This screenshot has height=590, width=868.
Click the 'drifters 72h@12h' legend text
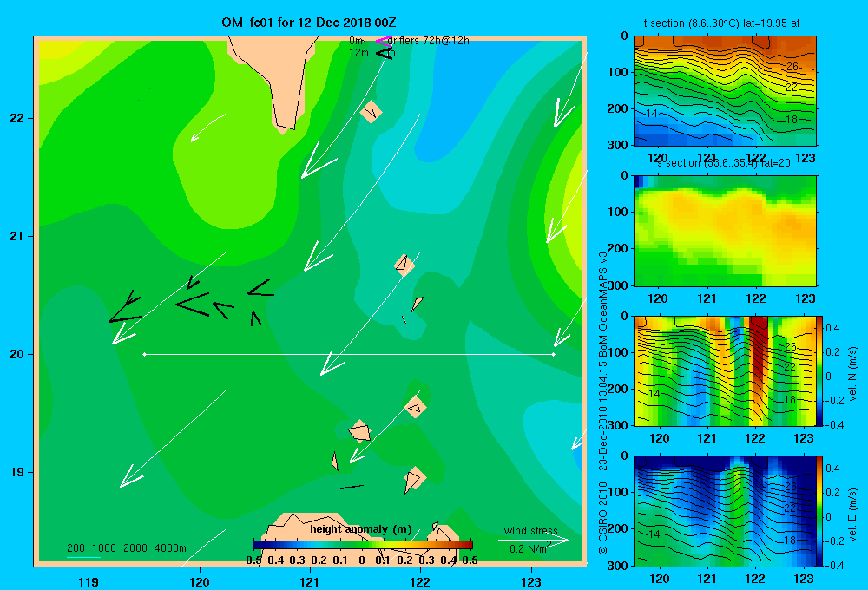429,41
